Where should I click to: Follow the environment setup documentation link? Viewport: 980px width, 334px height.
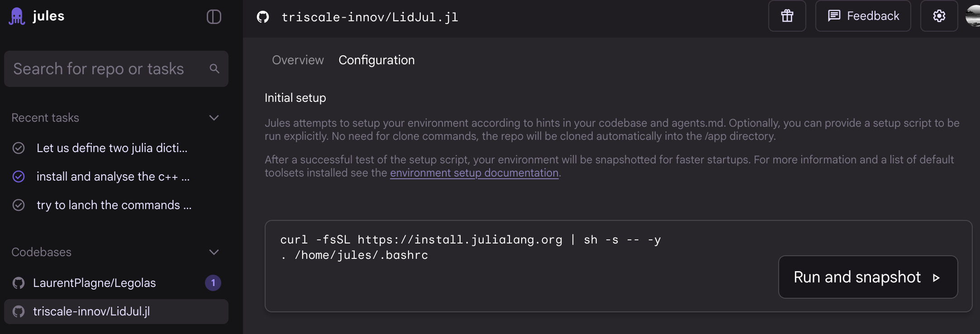474,173
